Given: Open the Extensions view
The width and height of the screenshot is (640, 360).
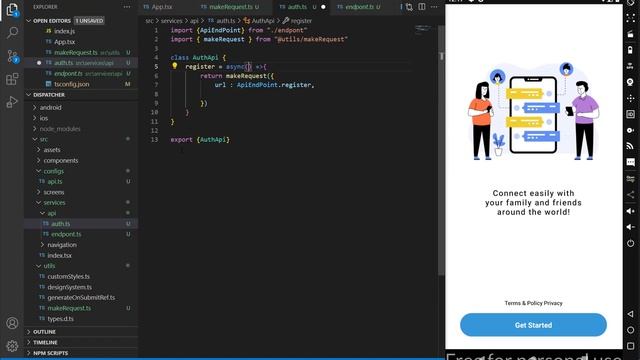Looking at the screenshot, I should tap(12, 79).
